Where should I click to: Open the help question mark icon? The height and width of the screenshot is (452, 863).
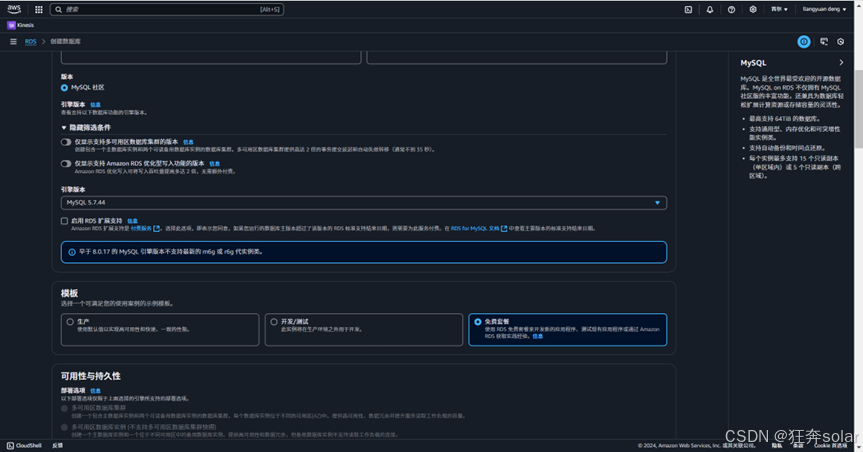coord(731,9)
